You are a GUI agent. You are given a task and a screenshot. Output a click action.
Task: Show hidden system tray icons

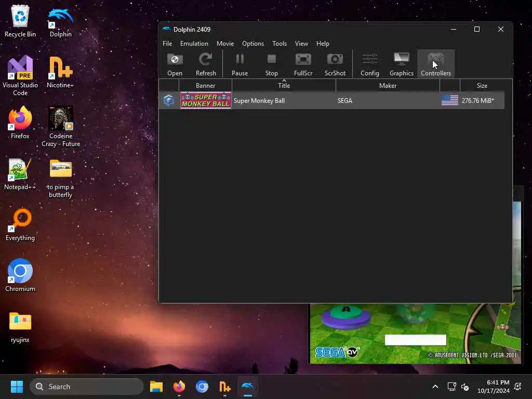click(435, 387)
